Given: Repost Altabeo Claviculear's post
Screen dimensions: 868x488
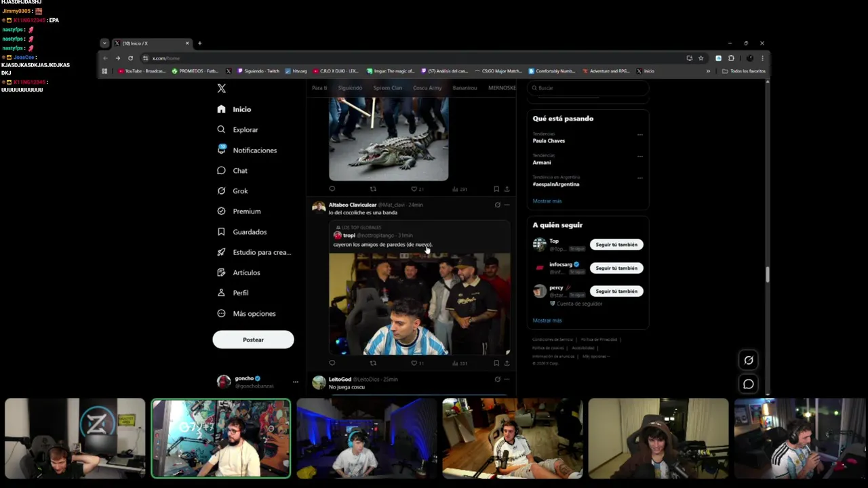Looking at the screenshot, I should (x=372, y=363).
